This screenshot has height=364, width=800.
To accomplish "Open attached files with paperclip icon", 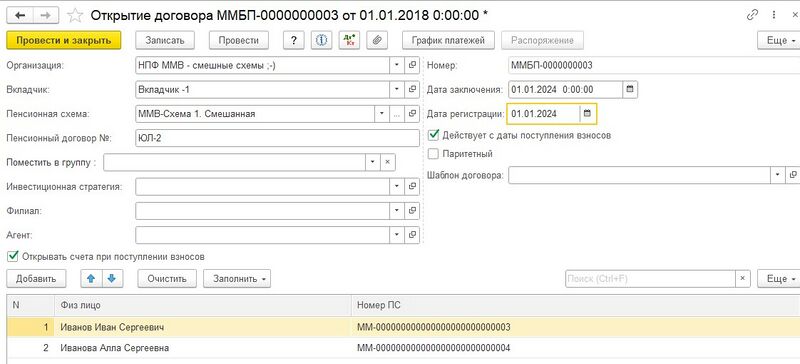I will tap(377, 40).
